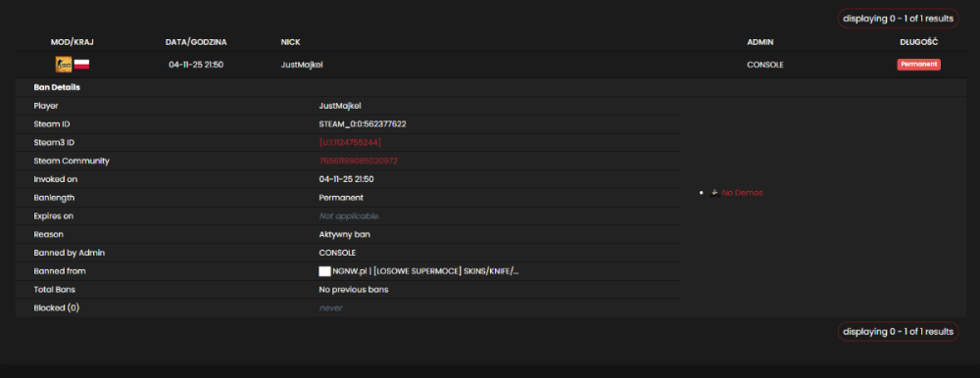Click the Steam ID label
This screenshot has width=980, height=378.
click(x=52, y=124)
